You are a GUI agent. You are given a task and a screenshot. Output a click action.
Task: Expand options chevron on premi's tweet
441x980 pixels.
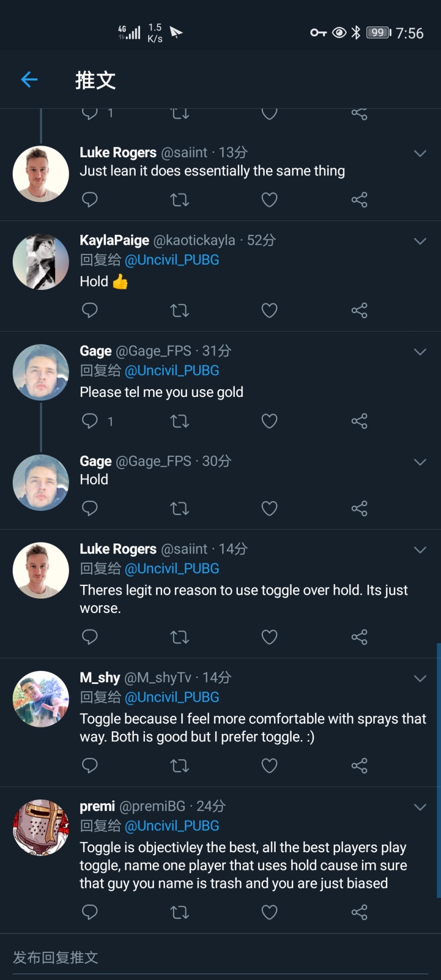[x=420, y=807]
